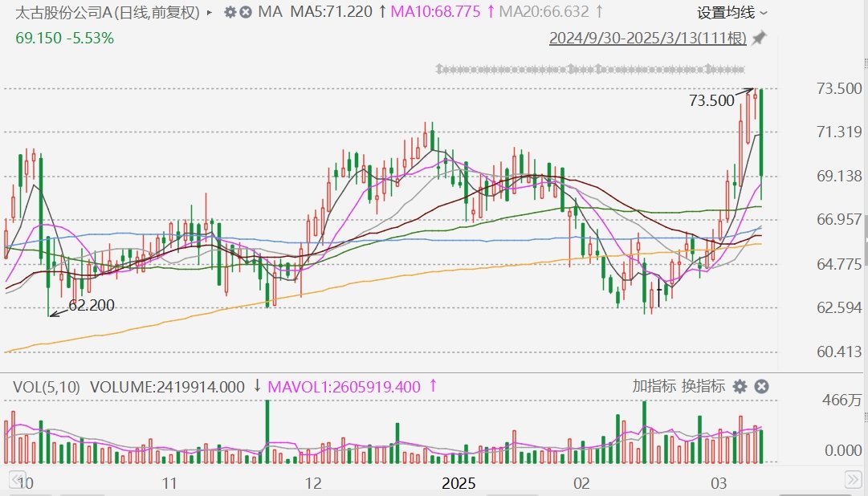Open MA indicator settings gear icon
The width and height of the screenshot is (868, 496).
tap(230, 11)
